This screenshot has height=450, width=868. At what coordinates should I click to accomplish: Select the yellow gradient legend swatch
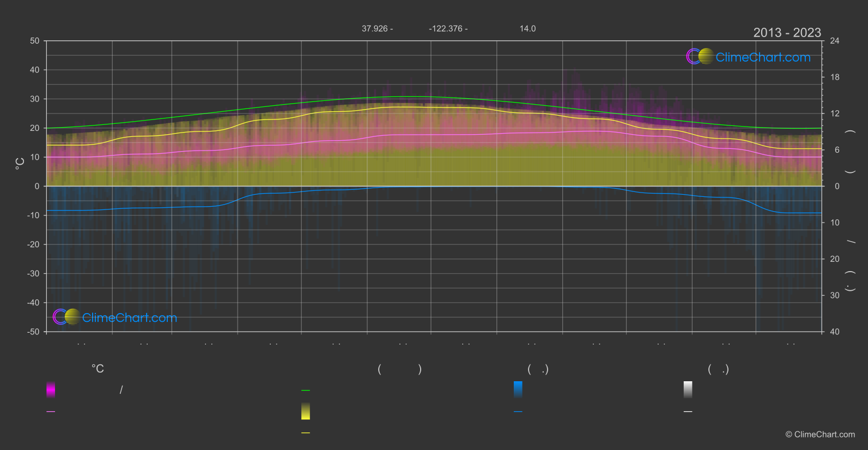click(306, 411)
